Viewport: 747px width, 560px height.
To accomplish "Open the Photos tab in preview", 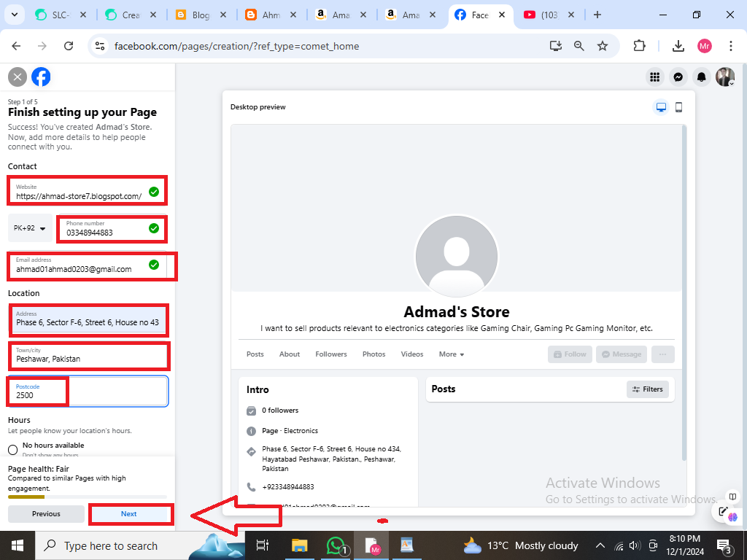I will 374,354.
